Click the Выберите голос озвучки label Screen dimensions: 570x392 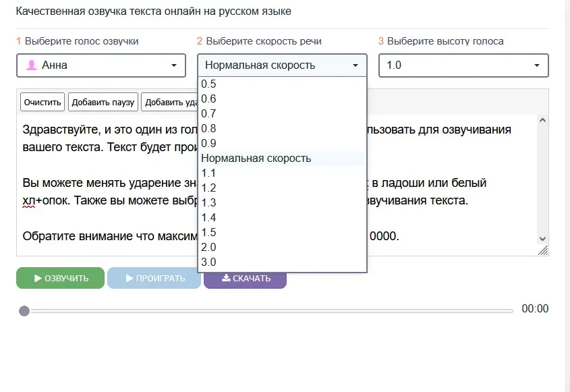pos(82,41)
